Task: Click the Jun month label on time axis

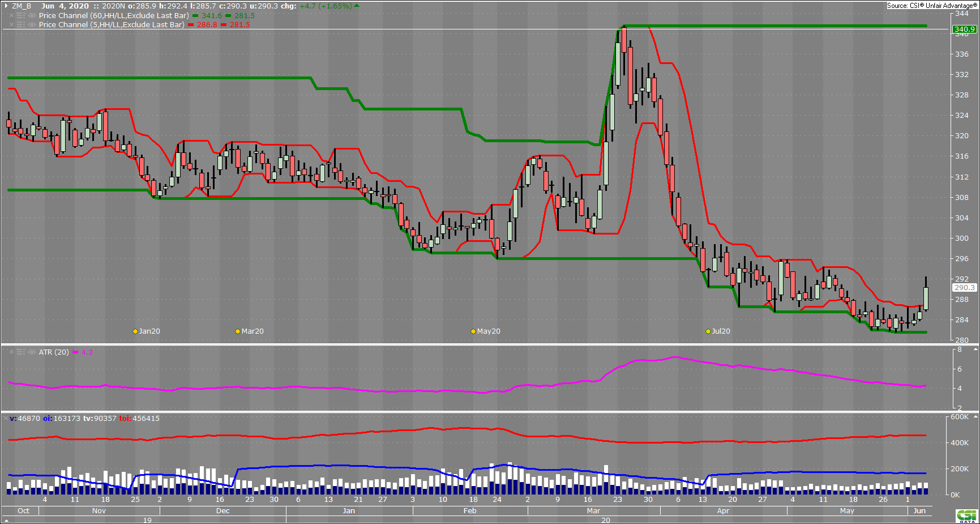Action: coord(919,511)
